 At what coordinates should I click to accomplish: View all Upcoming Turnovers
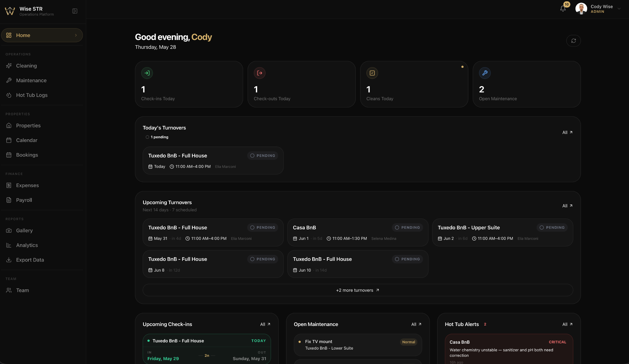tap(567, 206)
